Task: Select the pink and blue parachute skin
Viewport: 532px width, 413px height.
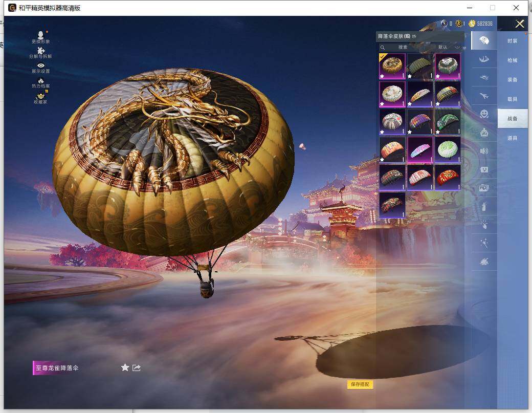Action: [420, 149]
